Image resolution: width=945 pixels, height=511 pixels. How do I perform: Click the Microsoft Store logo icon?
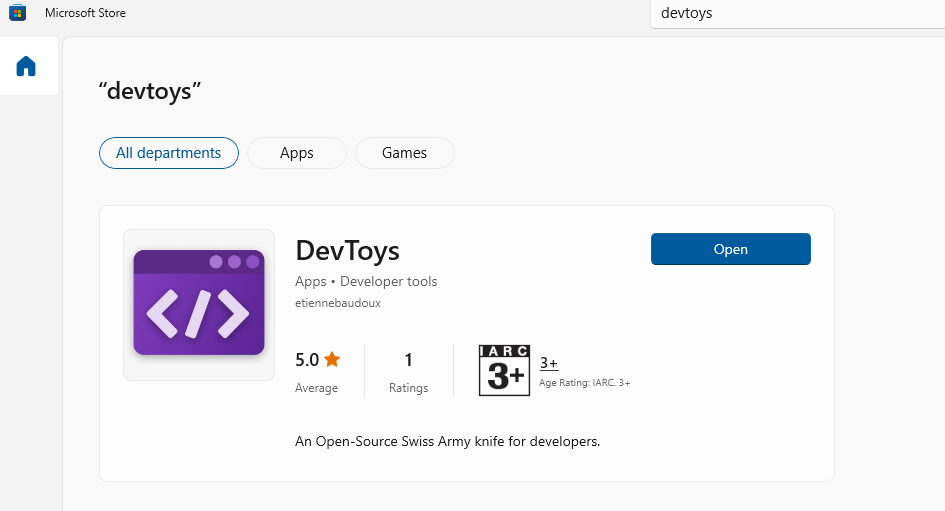tap(17, 13)
